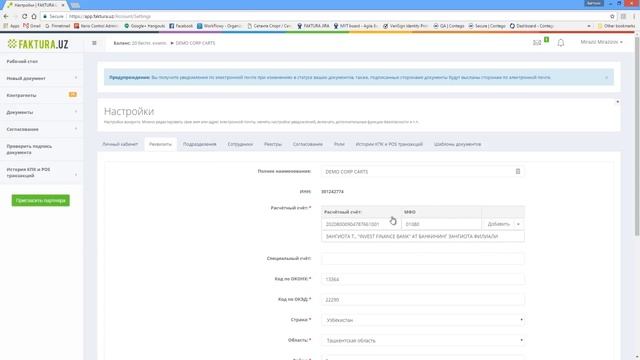The width and height of the screenshot is (640, 360).
Task: Focus the Специальный счёт input field
Action: tap(422, 259)
